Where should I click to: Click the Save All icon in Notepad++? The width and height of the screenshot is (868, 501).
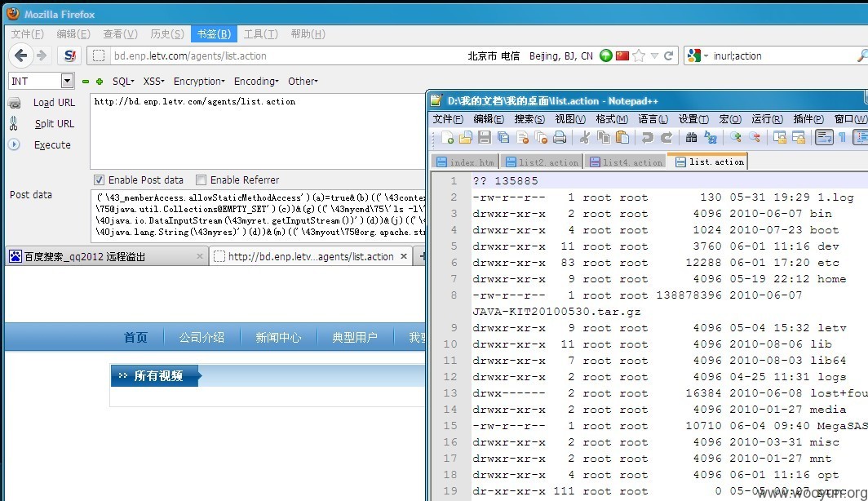pos(503,137)
